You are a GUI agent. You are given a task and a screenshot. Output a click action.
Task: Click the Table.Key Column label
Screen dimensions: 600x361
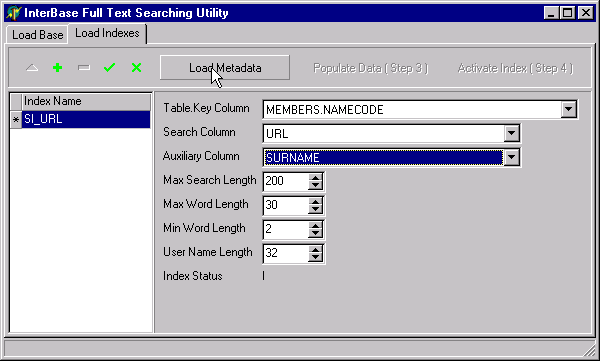point(206,108)
